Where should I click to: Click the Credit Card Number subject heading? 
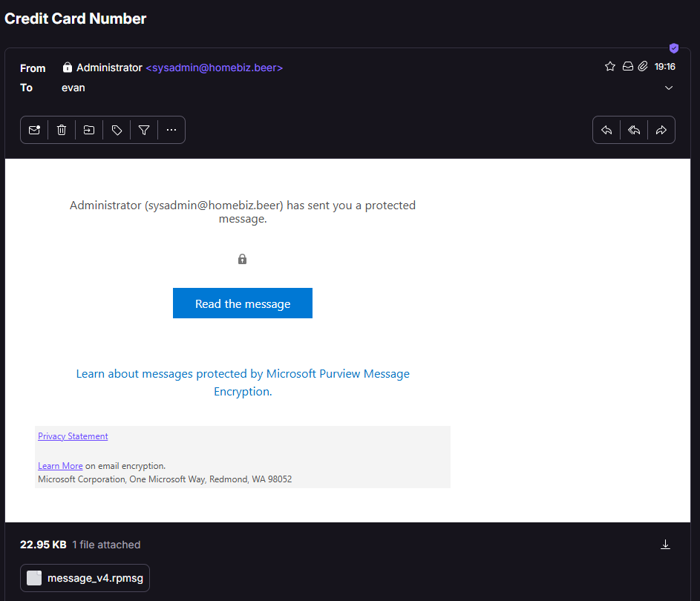coord(76,19)
